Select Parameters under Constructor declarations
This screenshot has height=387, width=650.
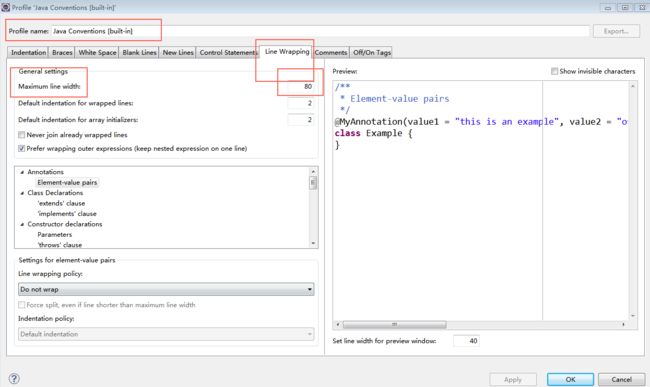coord(55,234)
